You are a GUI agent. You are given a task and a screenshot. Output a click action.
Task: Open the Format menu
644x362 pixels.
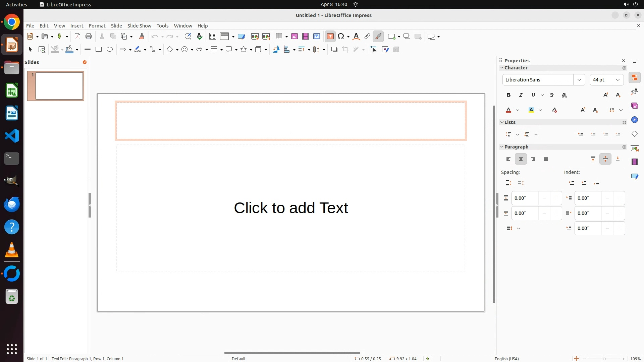(97, 26)
